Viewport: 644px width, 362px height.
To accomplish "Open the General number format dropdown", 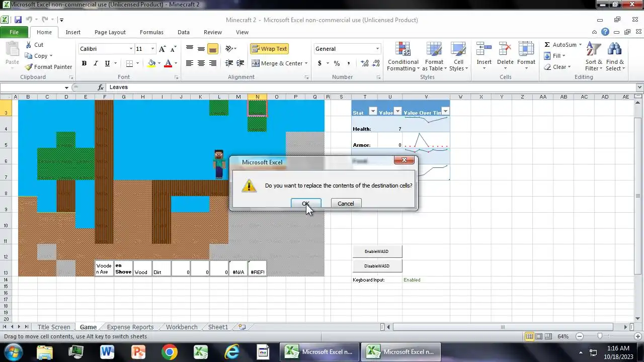I will pos(377,49).
